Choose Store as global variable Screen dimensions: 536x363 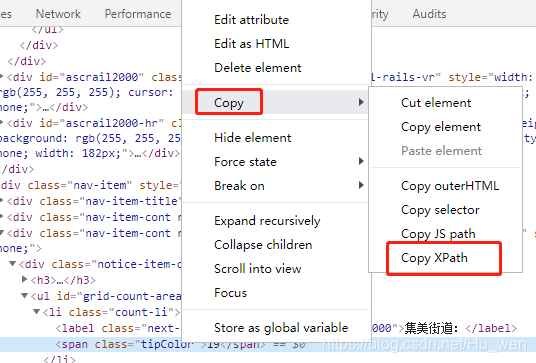(281, 328)
